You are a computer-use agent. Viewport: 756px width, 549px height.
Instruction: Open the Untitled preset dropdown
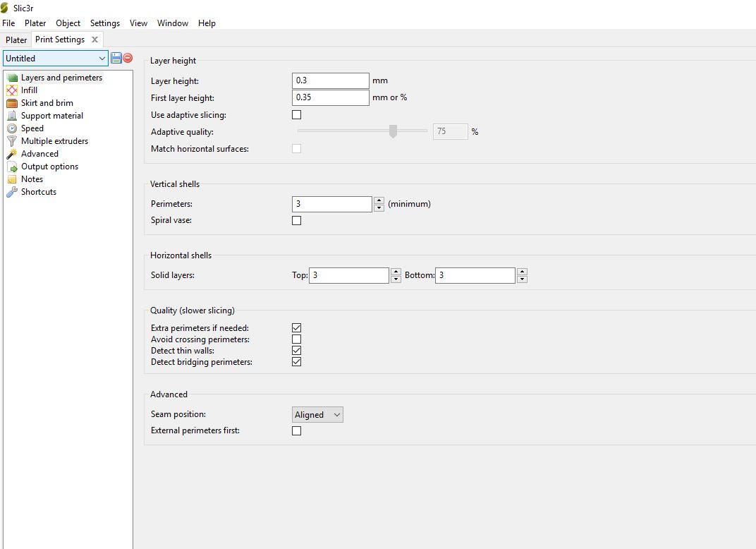(56, 59)
